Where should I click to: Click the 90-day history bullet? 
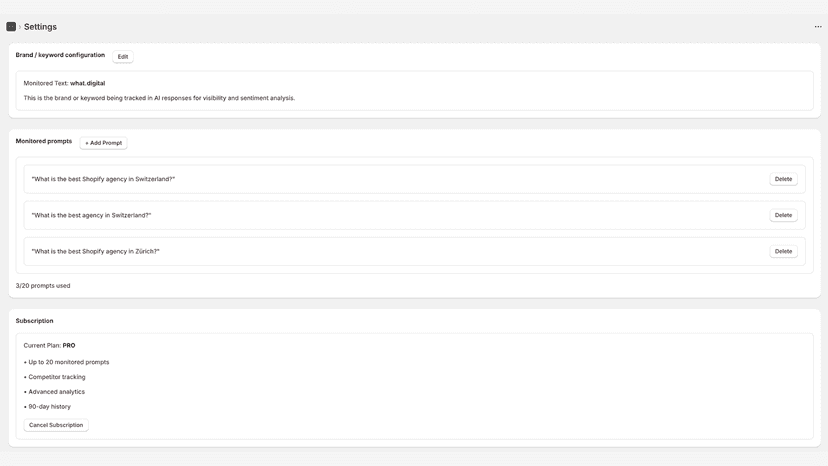coord(47,406)
